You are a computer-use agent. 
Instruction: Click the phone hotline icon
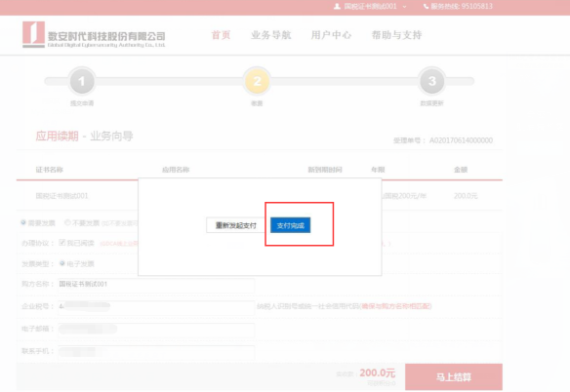(x=426, y=6)
